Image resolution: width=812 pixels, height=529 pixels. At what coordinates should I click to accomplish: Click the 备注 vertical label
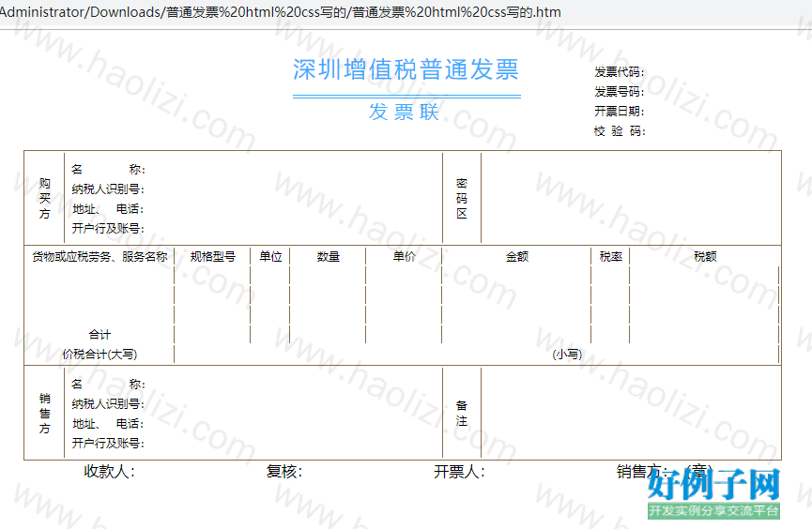click(x=462, y=413)
